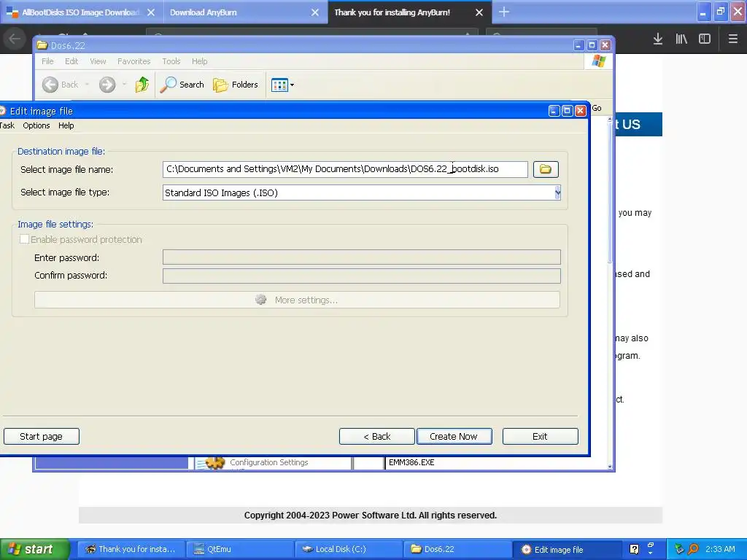Switch to QtEmu in the taskbar
The width and height of the screenshot is (747, 560).
[239, 549]
